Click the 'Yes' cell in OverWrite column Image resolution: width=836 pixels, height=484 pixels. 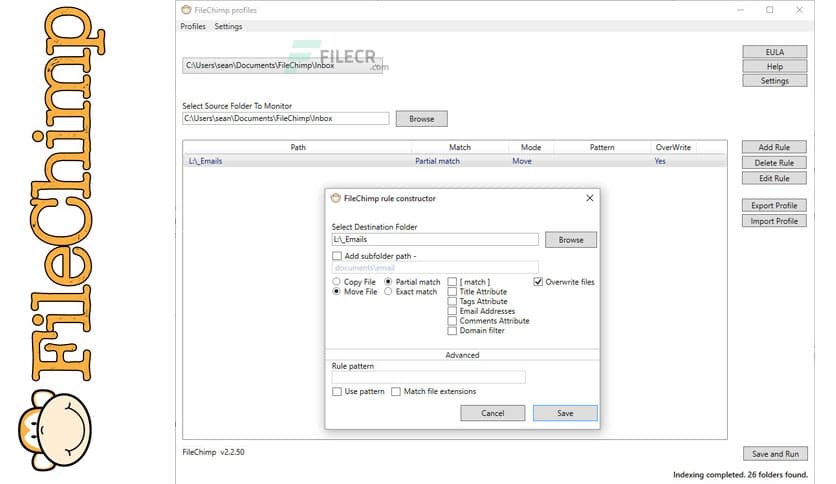pos(660,161)
